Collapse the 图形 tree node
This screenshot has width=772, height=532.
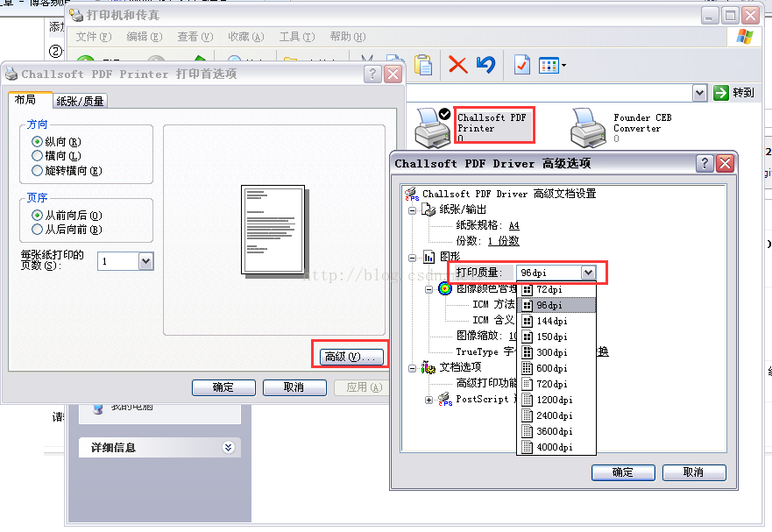tap(413, 258)
